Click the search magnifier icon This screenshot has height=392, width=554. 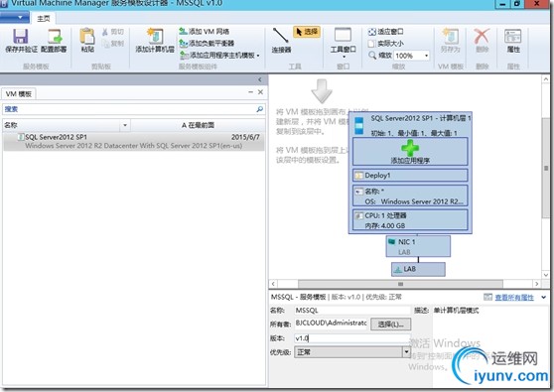click(260, 109)
